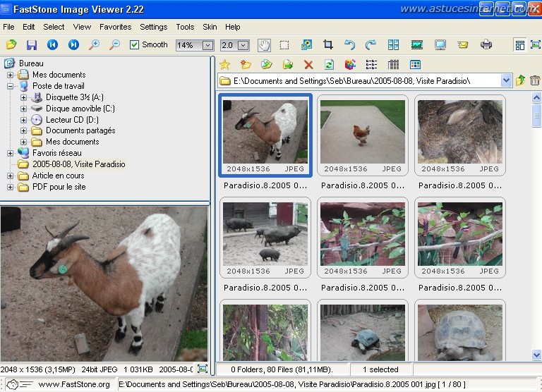This screenshot has width=542, height=392.
Task: Click scrollbar down arrow in thumbnails
Action: tap(536, 355)
